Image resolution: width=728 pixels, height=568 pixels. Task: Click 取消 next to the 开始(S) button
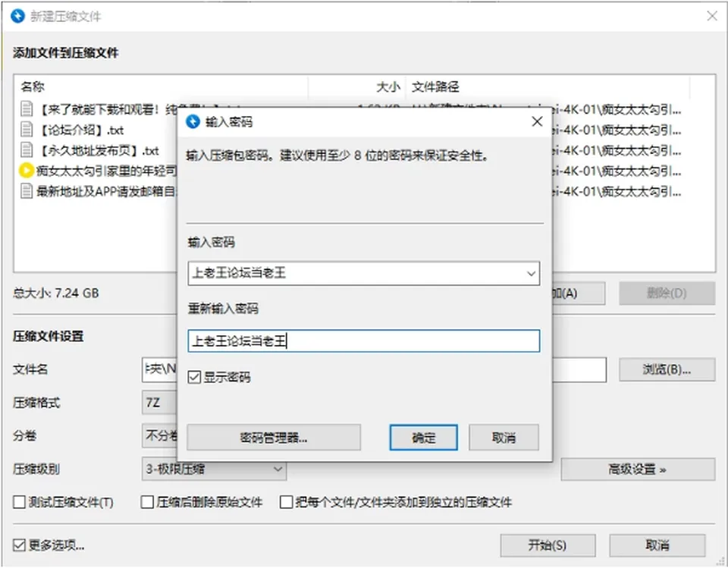(657, 545)
